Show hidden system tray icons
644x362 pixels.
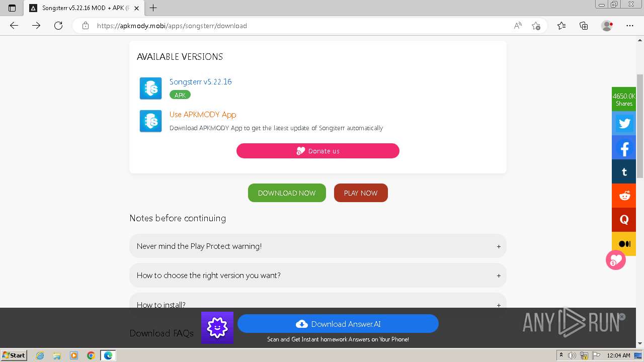click(x=561, y=355)
